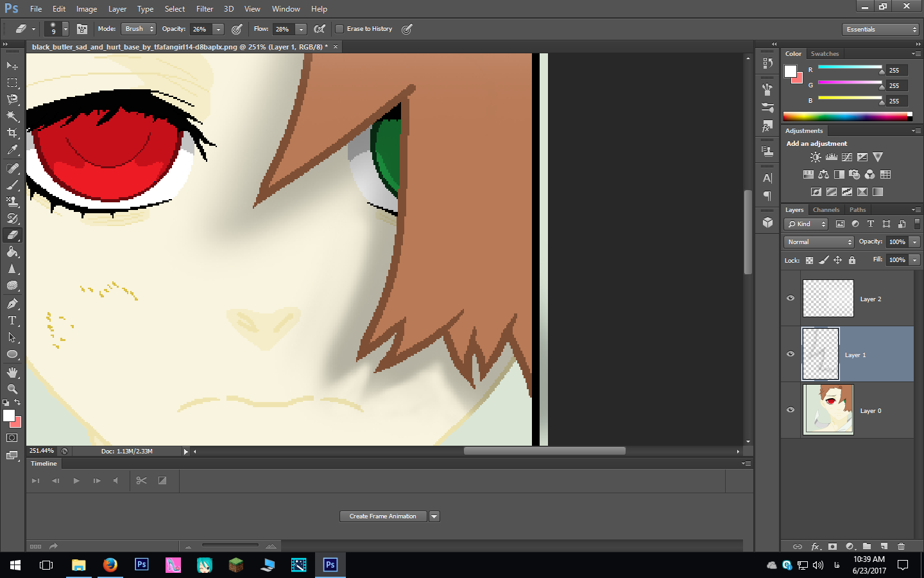Open the Filter menu

click(x=205, y=9)
